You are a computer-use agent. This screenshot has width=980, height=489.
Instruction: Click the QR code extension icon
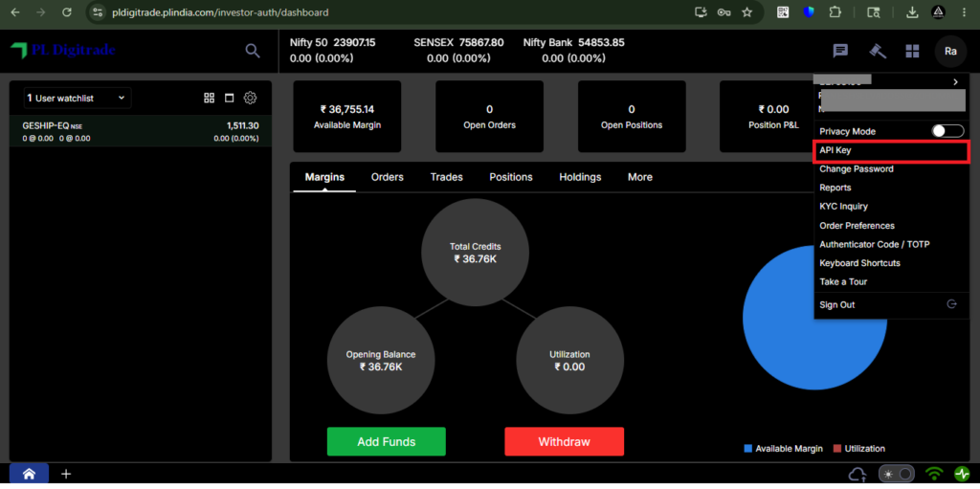pos(783,11)
